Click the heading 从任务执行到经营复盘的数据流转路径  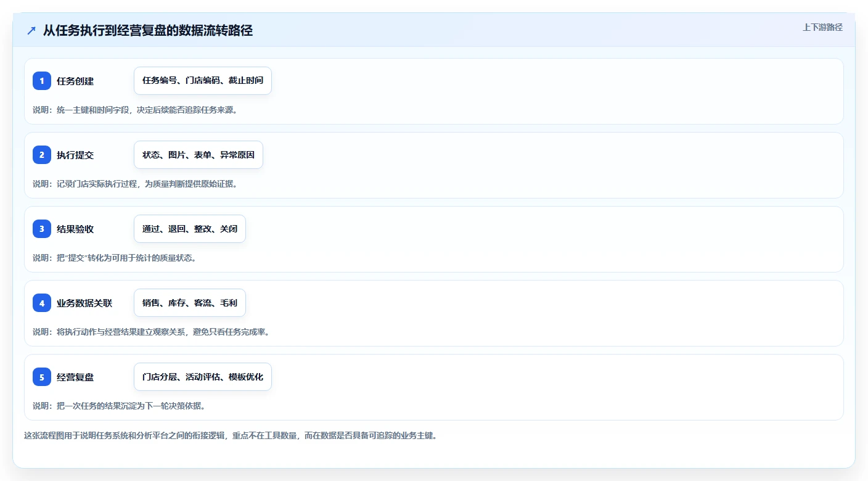pyautogui.click(x=148, y=30)
